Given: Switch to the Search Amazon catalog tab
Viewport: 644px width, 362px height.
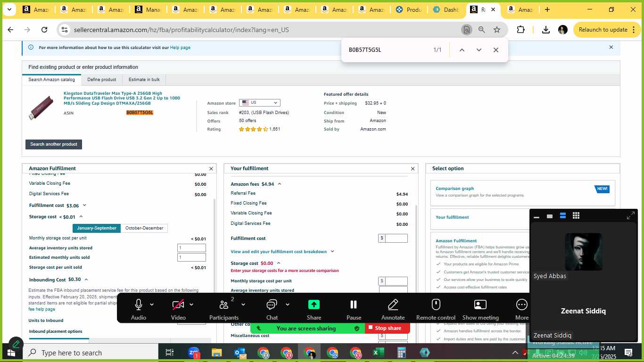Looking at the screenshot, I should (51, 80).
